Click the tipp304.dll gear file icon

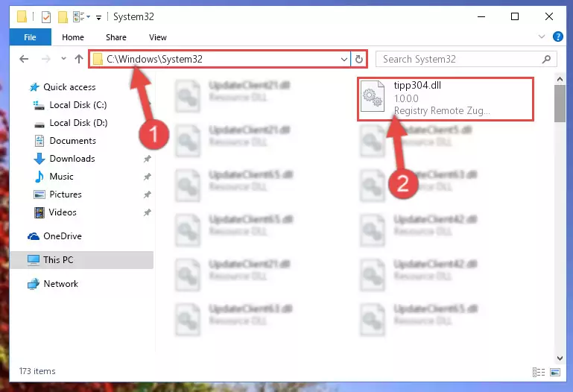tap(373, 96)
